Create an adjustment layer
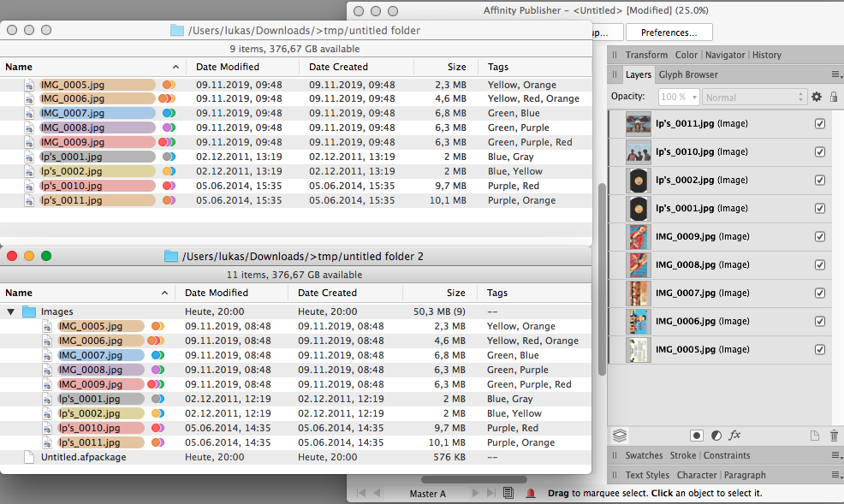This screenshot has width=844, height=504. click(x=716, y=436)
